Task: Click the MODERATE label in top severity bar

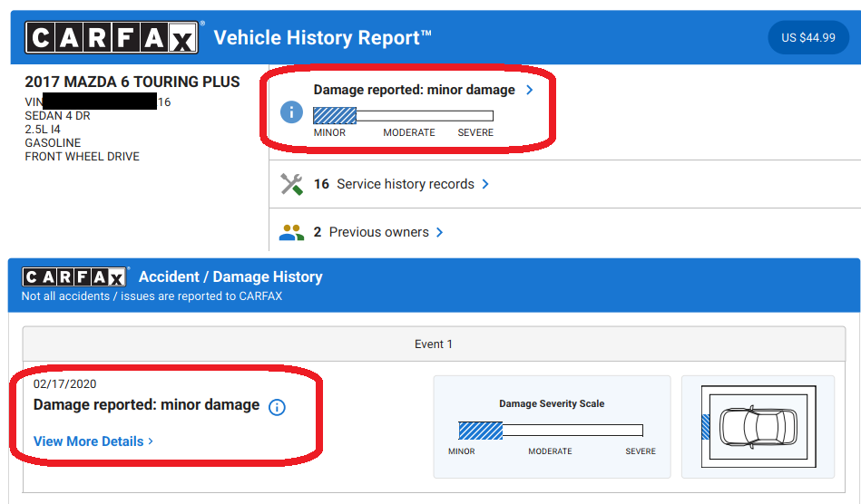Action: coord(409,132)
